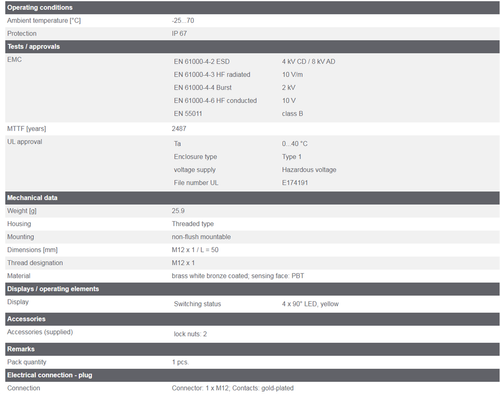Viewport: 500px width, 394px height.
Task: Select the Material row label
Action: pos(19,276)
